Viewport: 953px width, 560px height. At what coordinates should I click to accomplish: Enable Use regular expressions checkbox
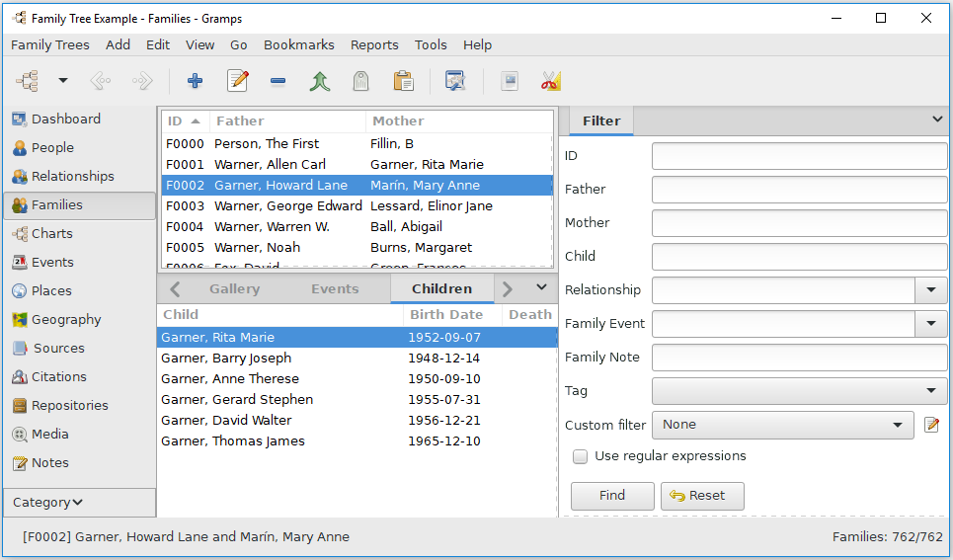581,456
